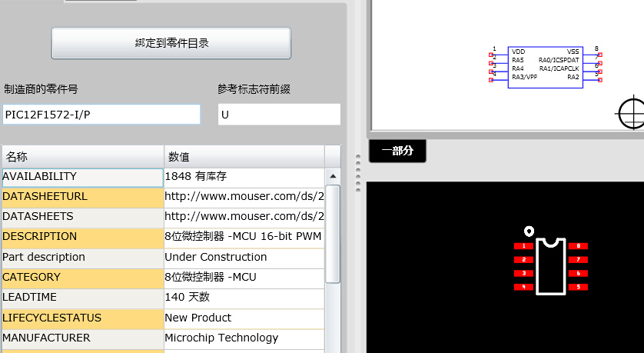Viewport: 644px width, 353px height.
Task: Select the 'New Product' value cell
Action: point(244,319)
